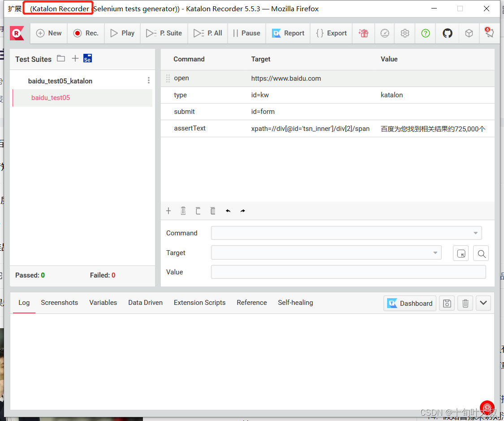Image resolution: width=504 pixels, height=421 pixels.
Task: Add a new test suite with plus icon
Action: click(x=75, y=59)
